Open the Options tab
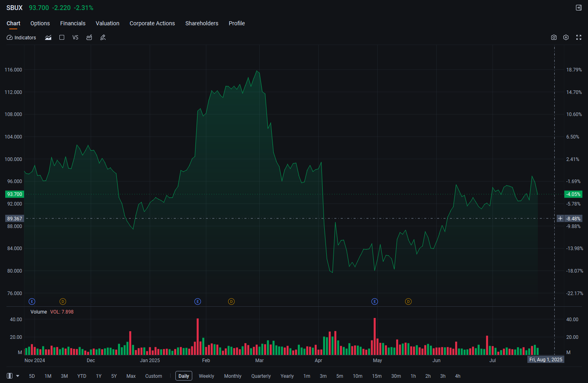Viewport: 588px width, 383px height. (40, 23)
